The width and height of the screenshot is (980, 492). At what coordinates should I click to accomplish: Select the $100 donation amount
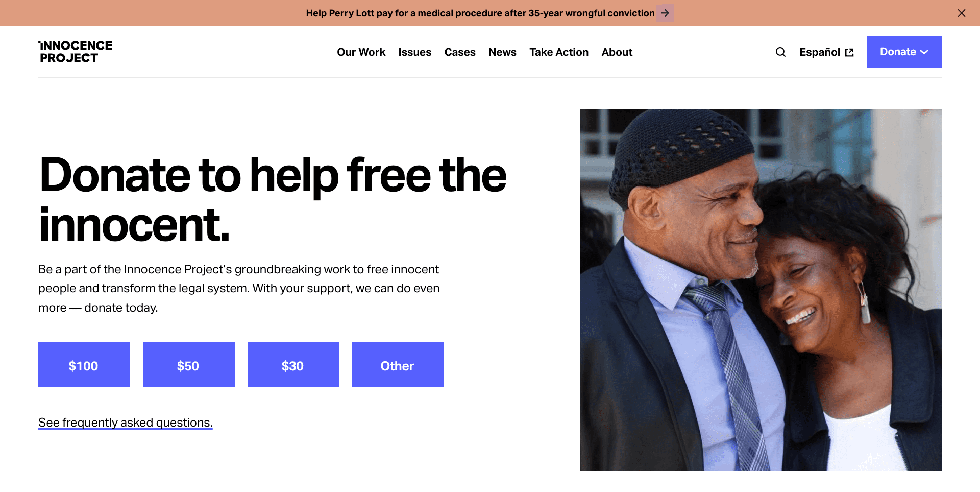84,365
